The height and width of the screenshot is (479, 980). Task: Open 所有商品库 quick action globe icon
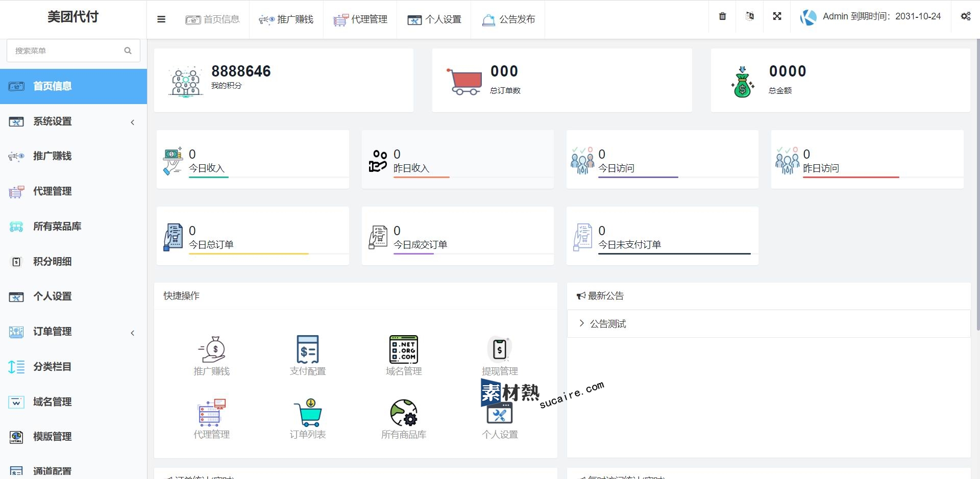(x=404, y=413)
